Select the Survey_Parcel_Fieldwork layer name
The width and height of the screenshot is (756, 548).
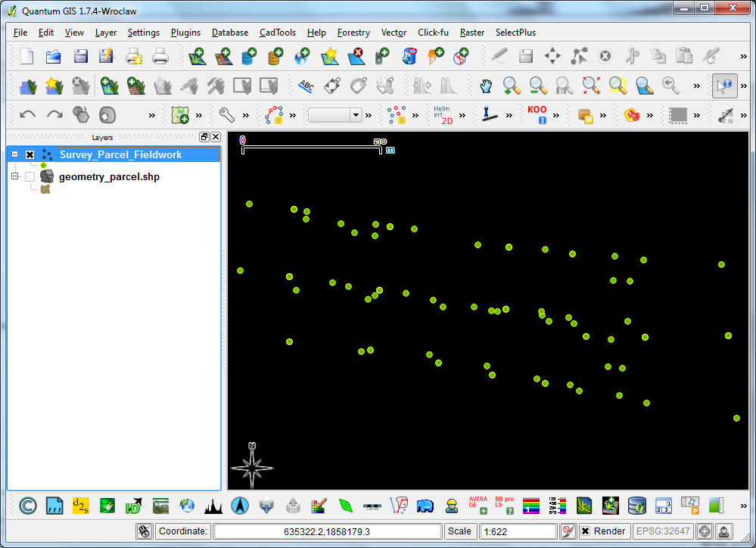[120, 155]
